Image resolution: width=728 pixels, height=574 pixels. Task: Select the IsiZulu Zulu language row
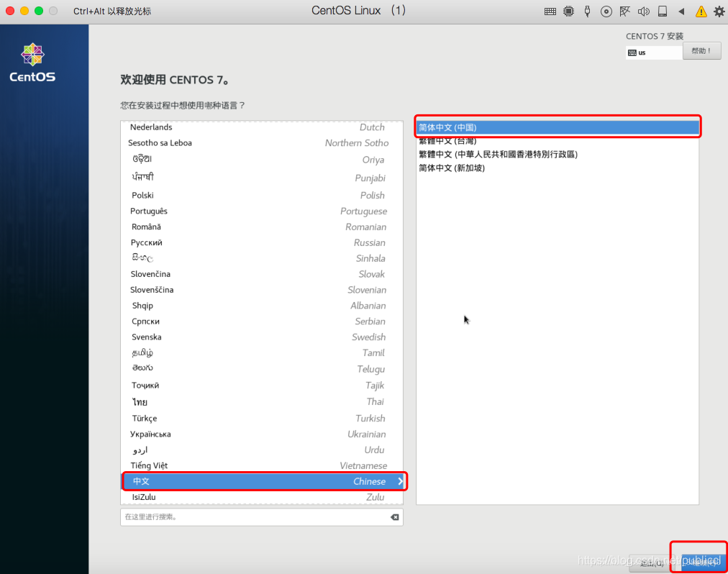(x=262, y=497)
